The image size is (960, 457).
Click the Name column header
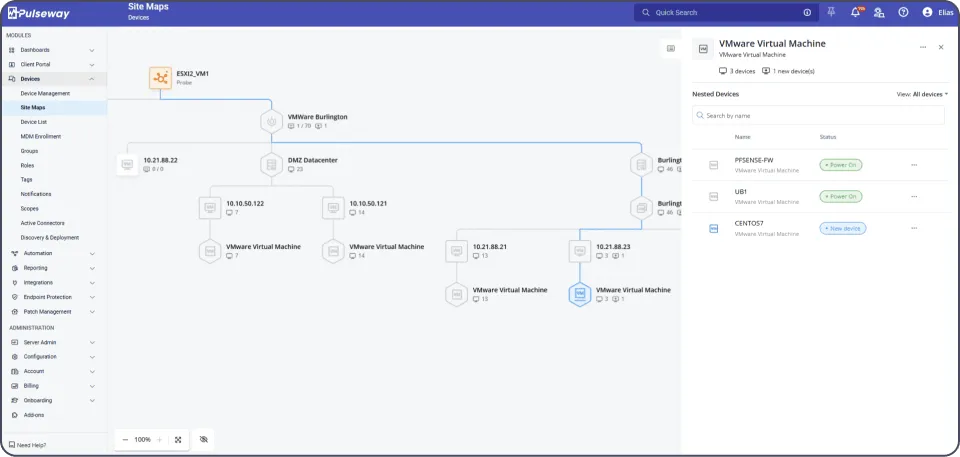(743, 137)
